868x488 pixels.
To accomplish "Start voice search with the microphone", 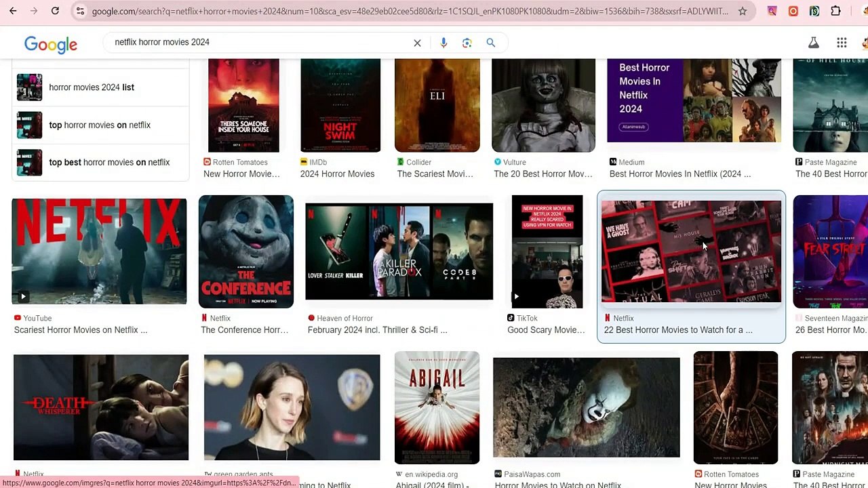I will (443, 43).
